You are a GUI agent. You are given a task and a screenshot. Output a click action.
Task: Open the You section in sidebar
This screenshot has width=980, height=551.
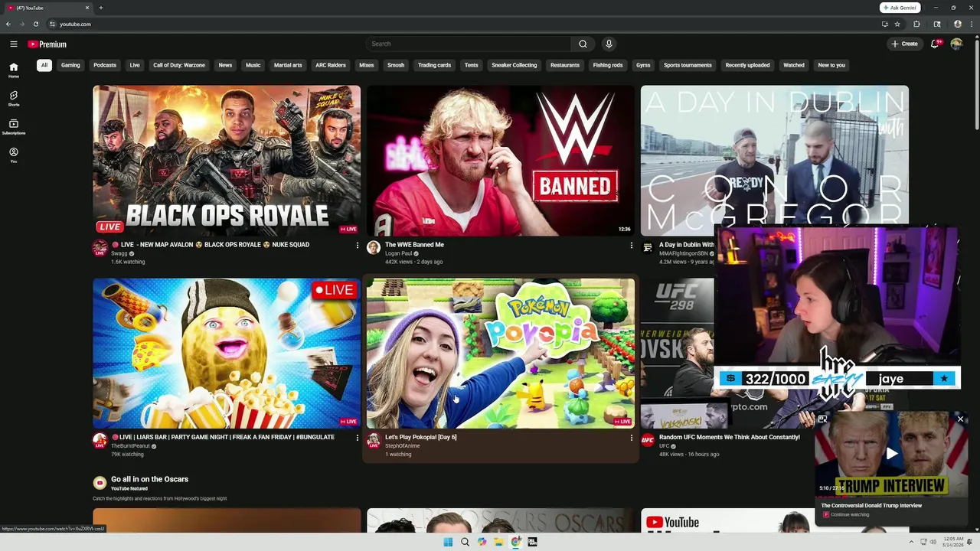(13, 155)
